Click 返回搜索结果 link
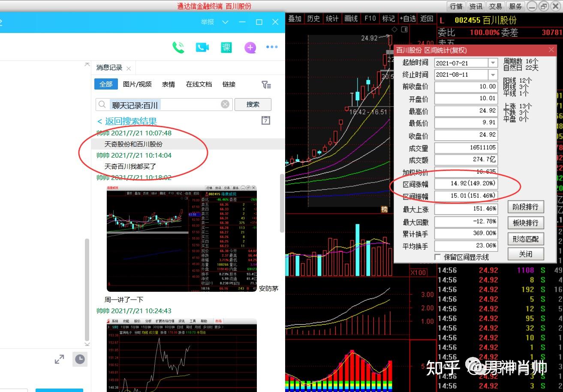The image size is (563, 392). 127,121
